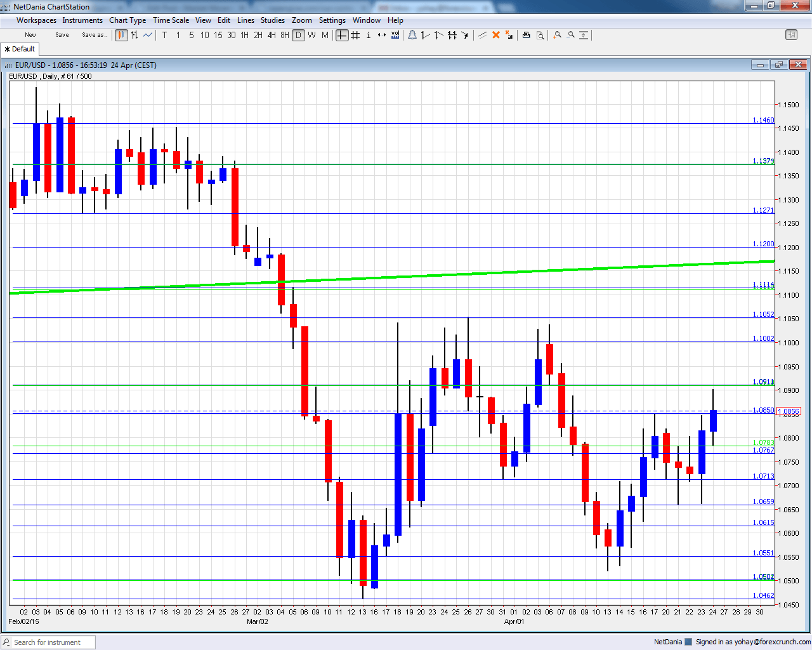
Task: Click the zoom out magnifier icon
Action: click(570, 35)
